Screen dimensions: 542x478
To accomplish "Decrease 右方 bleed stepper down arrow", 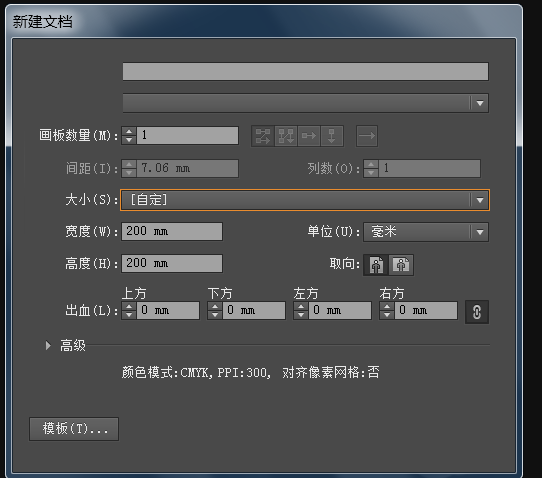I will click(387, 315).
